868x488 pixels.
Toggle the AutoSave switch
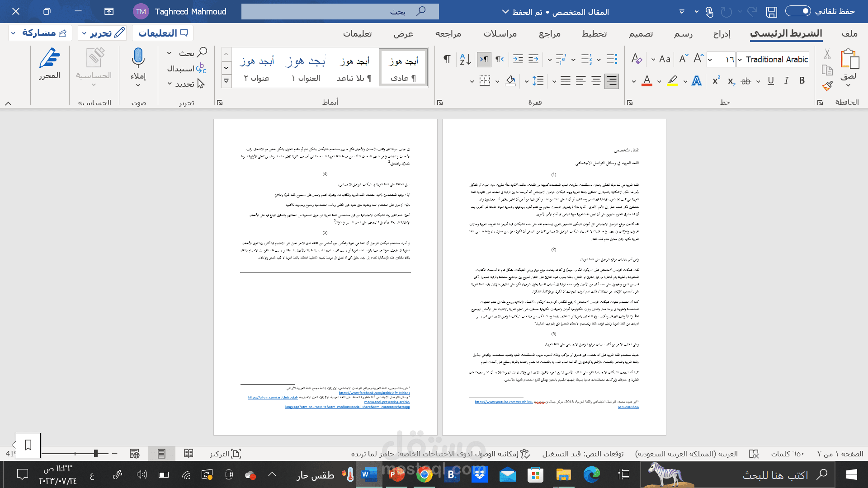[798, 11]
